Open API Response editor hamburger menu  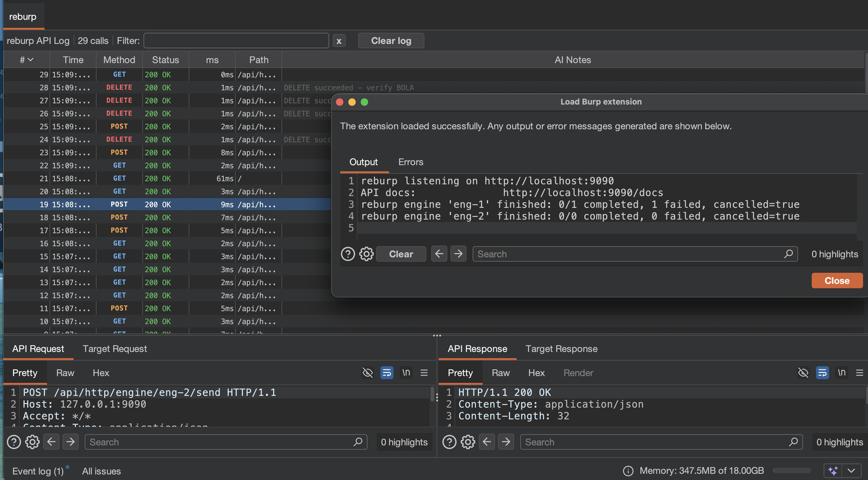(859, 373)
